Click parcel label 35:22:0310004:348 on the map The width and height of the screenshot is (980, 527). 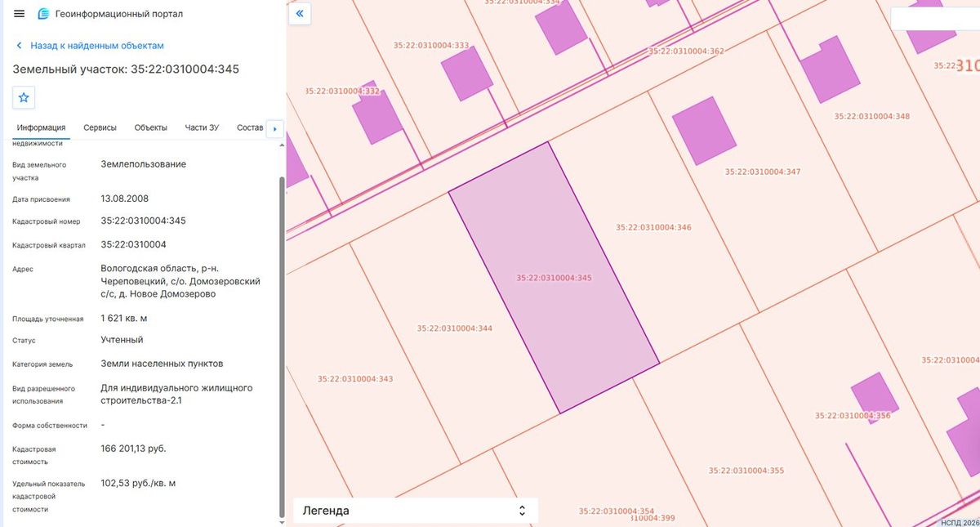[x=872, y=116]
